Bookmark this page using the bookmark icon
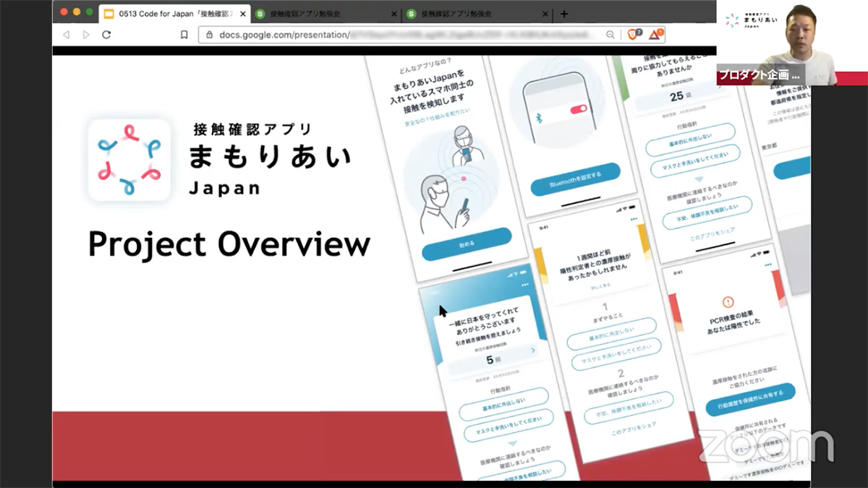Viewport: 868px width, 488px height. [184, 34]
